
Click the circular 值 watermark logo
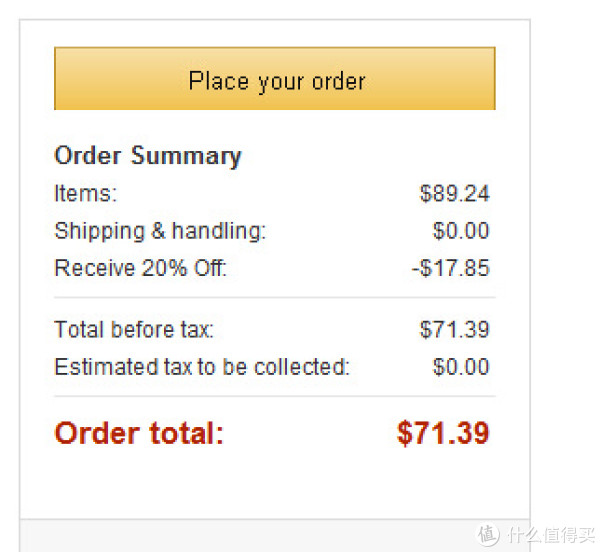click(487, 534)
